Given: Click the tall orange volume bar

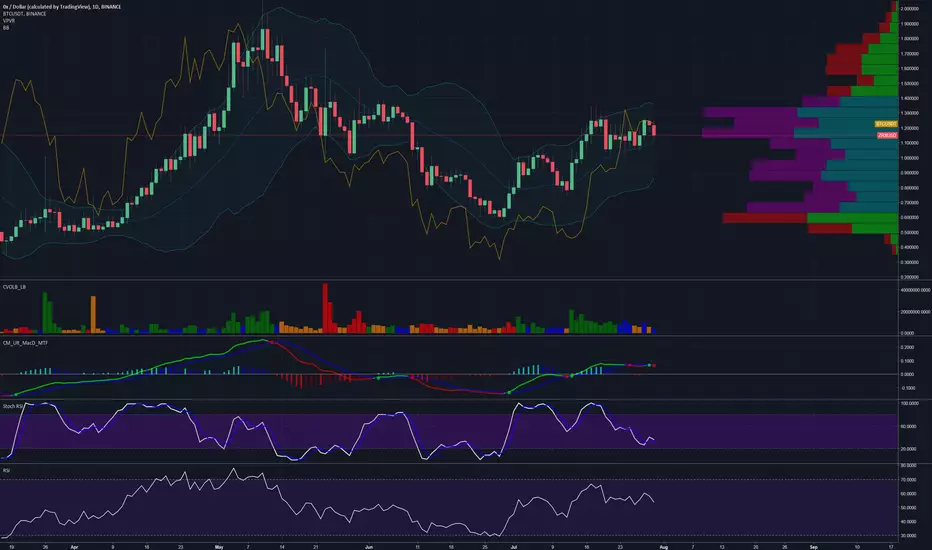Looking at the screenshot, I should coord(93,315).
